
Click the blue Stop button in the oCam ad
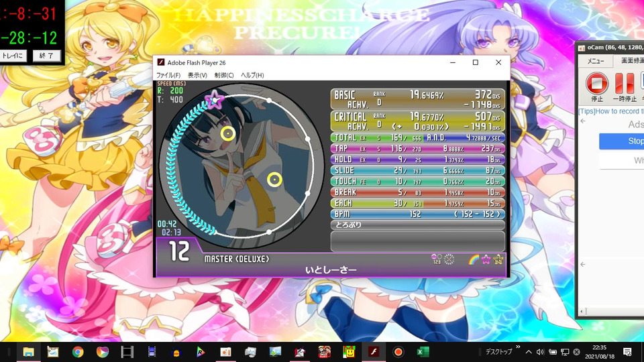pos(622,141)
